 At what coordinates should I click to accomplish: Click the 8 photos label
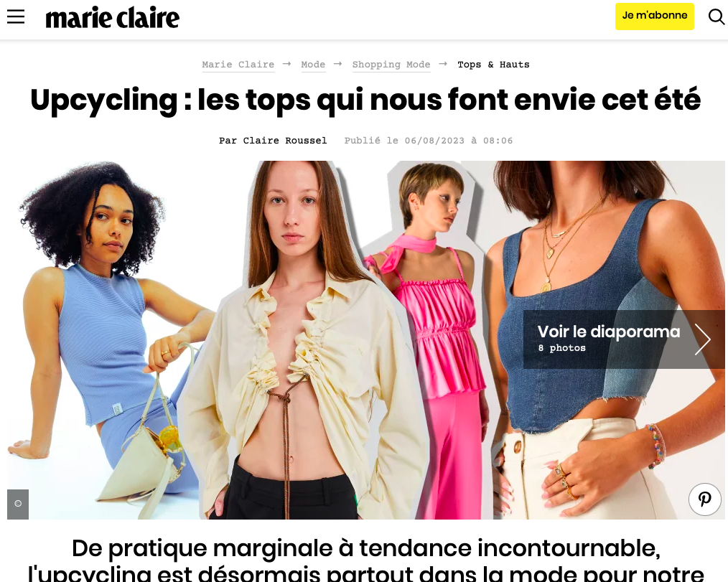(x=561, y=348)
